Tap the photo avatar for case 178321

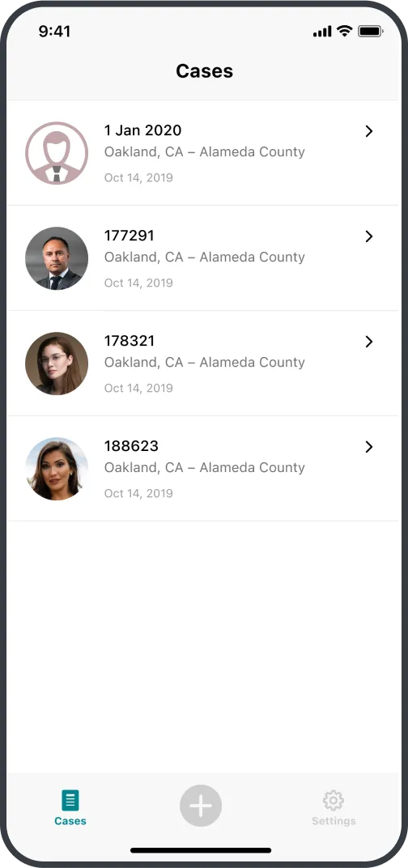click(x=57, y=363)
